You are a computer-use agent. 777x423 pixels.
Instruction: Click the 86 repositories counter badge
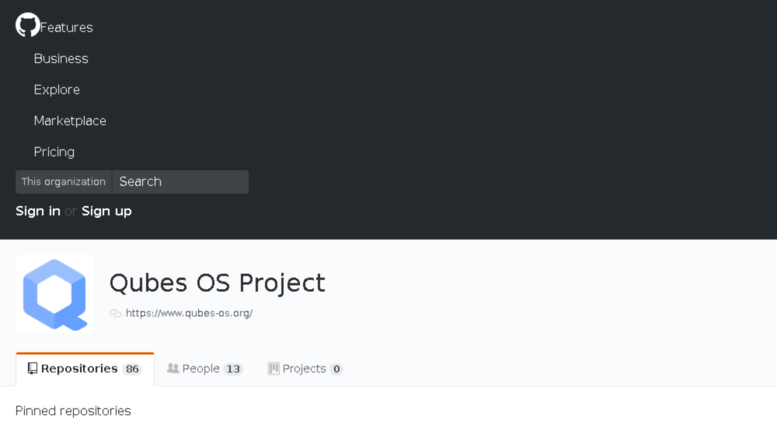coord(132,369)
